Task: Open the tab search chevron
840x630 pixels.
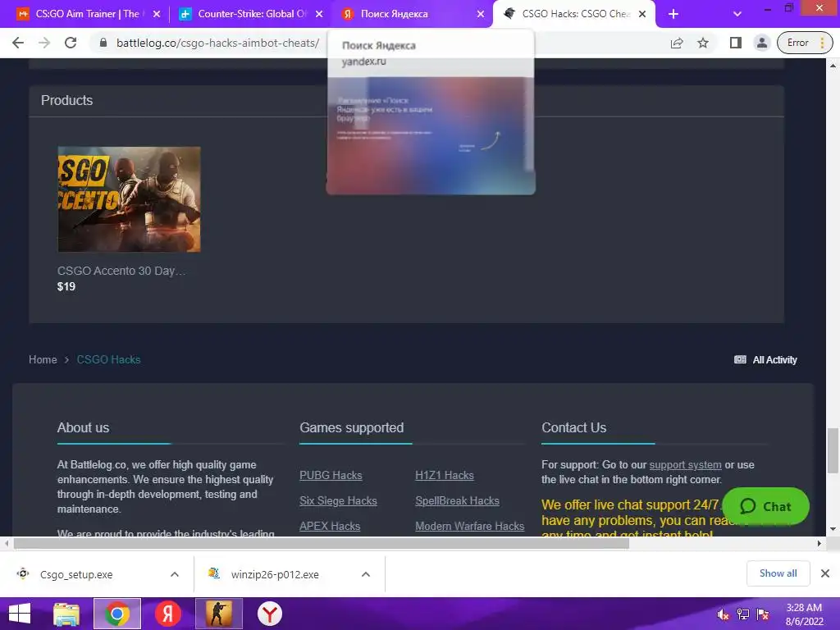Action: (737, 14)
